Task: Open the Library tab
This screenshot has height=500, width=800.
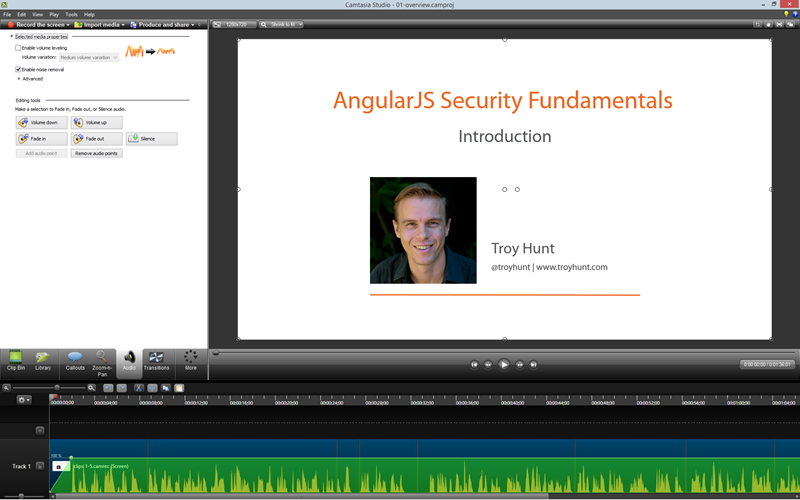Action: pyautogui.click(x=43, y=361)
